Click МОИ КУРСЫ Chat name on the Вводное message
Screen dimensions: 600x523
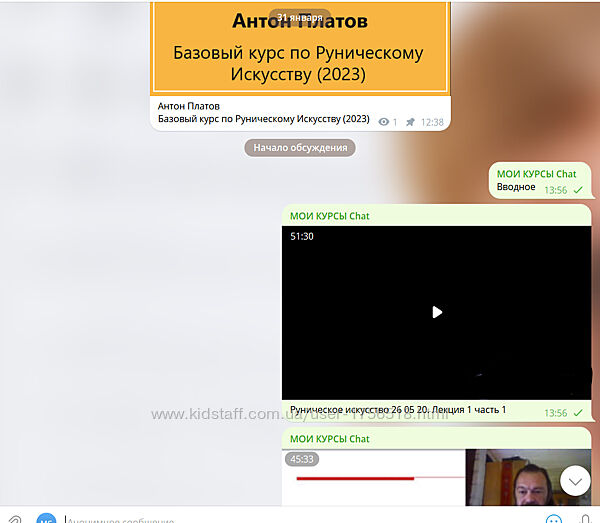[536, 173]
